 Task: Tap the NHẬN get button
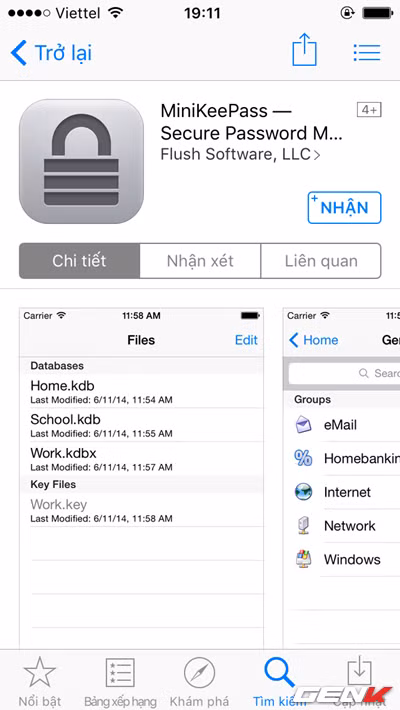(344, 207)
